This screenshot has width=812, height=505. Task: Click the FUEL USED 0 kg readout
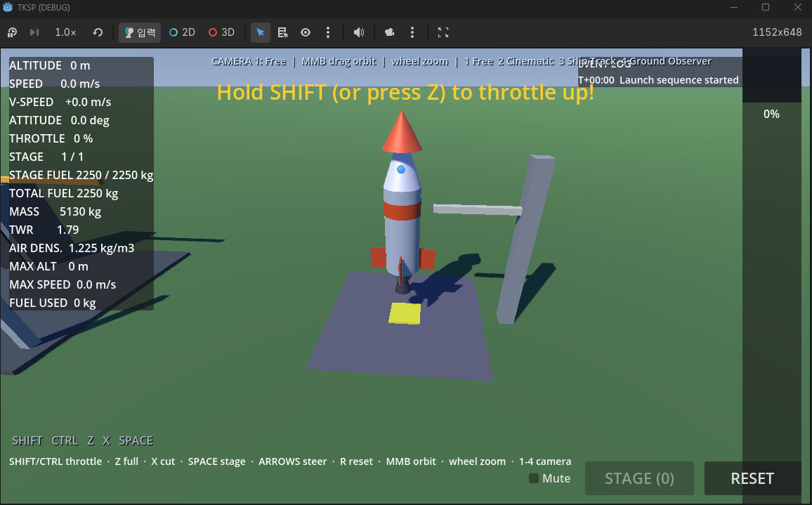(x=52, y=303)
